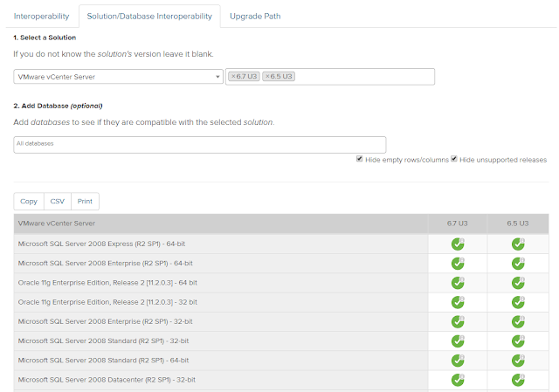Select the SQL Server 2008 Enterprise (R2 SP1) 32-bit row label
The height and width of the screenshot is (392, 559).
point(105,321)
